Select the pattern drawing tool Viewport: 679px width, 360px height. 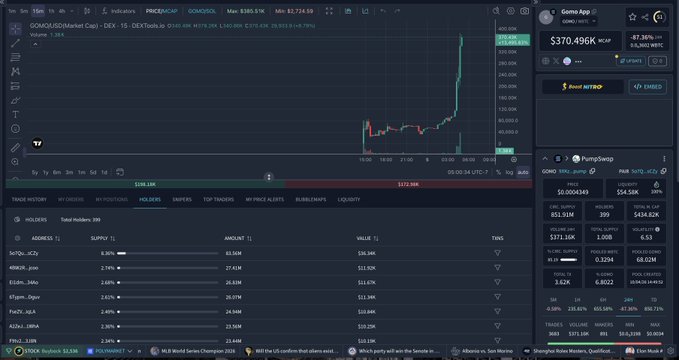click(x=16, y=71)
